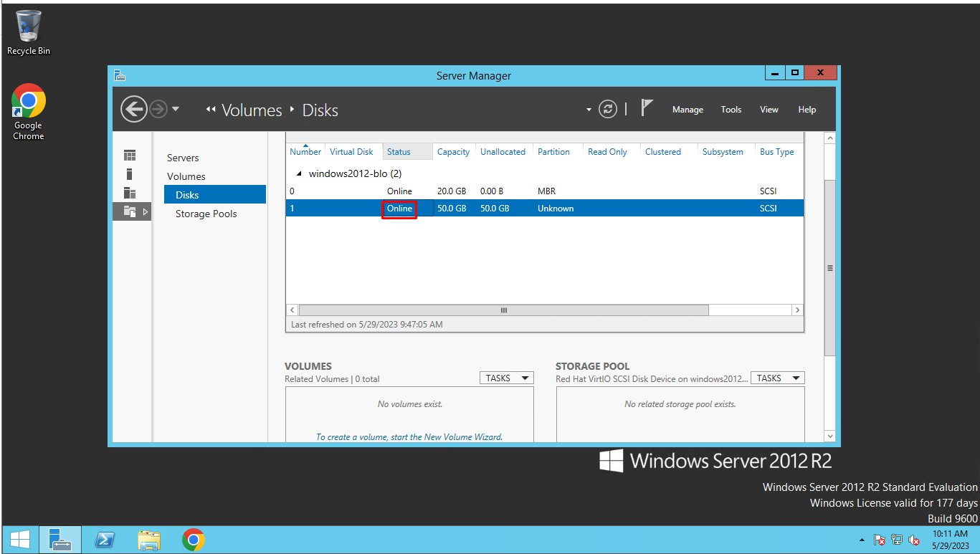Click the Last refreshed timestamp text

[x=367, y=325]
